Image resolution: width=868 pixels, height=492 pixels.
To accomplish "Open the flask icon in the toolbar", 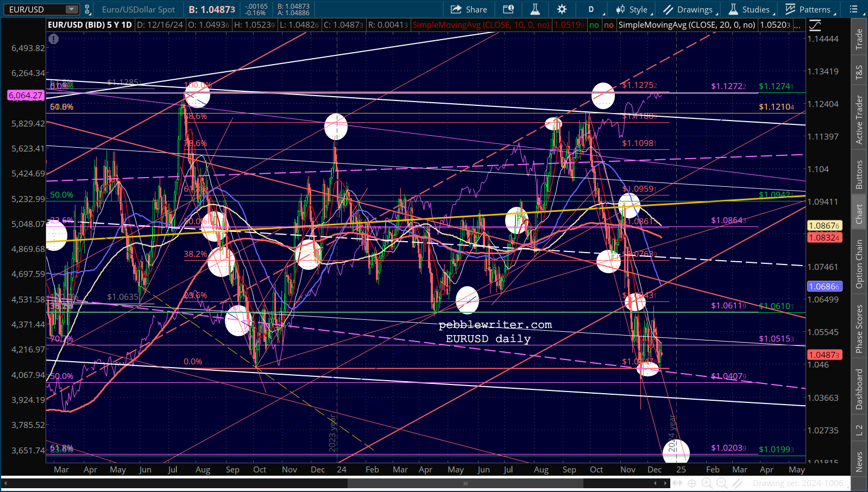I will tap(535, 9).
